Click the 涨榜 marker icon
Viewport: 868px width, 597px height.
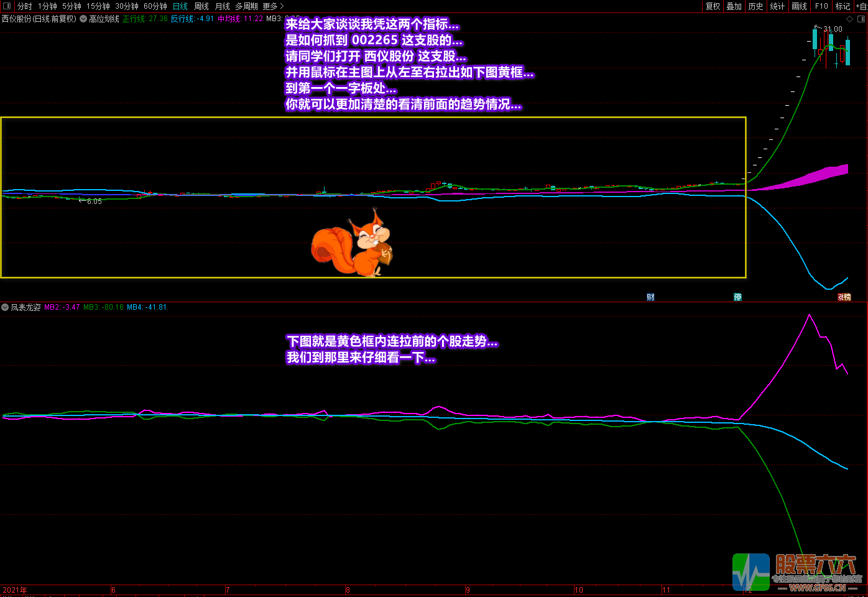[x=844, y=297]
